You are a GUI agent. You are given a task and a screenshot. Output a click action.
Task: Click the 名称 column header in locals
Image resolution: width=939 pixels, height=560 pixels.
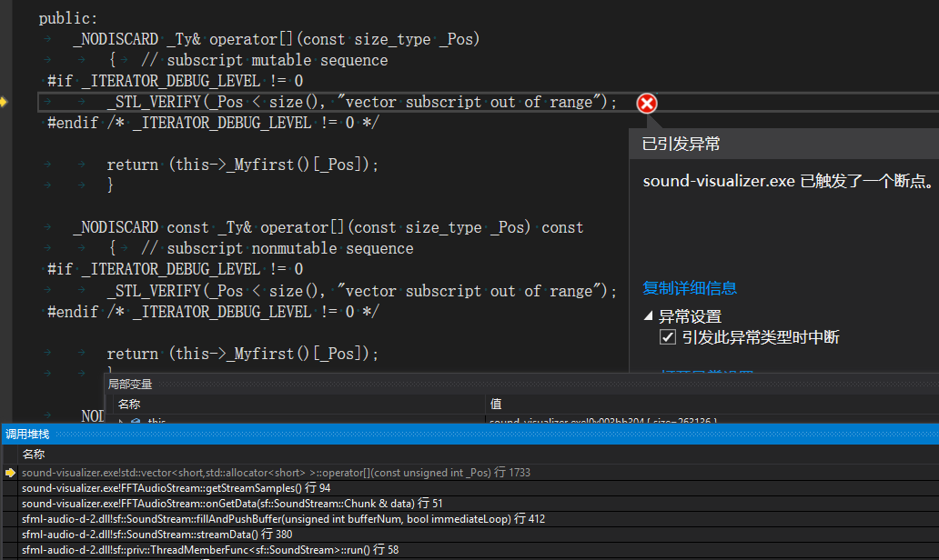click(x=129, y=404)
